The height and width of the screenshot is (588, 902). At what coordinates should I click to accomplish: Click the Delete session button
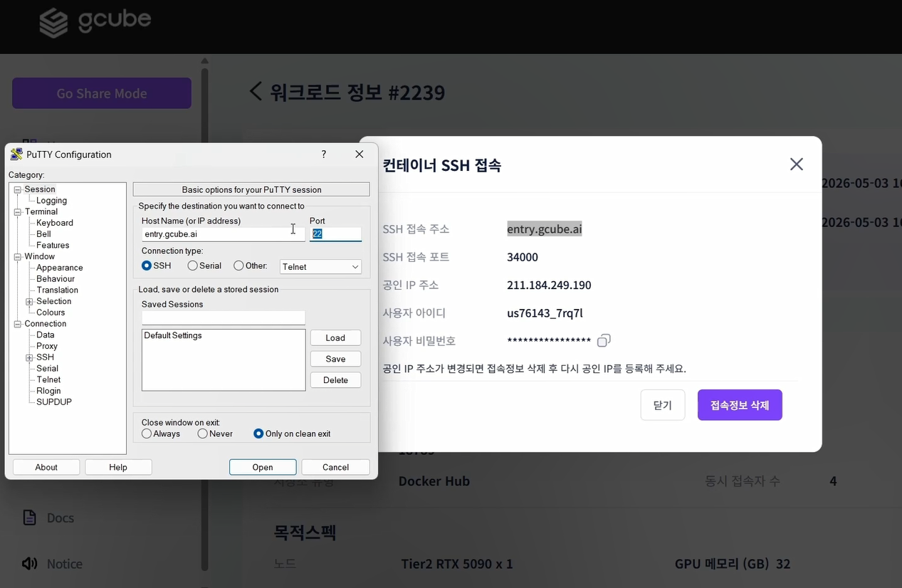point(335,380)
